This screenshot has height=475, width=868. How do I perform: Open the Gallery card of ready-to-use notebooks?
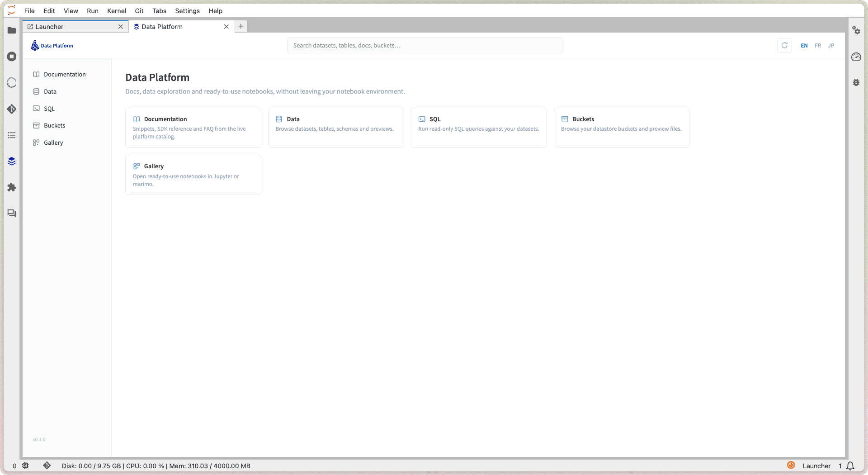point(193,175)
